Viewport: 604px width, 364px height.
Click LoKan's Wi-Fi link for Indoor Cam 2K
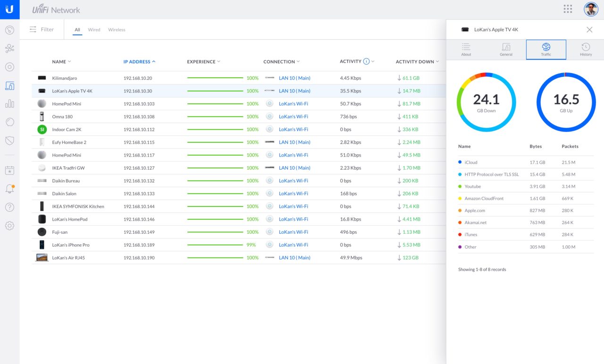click(294, 130)
